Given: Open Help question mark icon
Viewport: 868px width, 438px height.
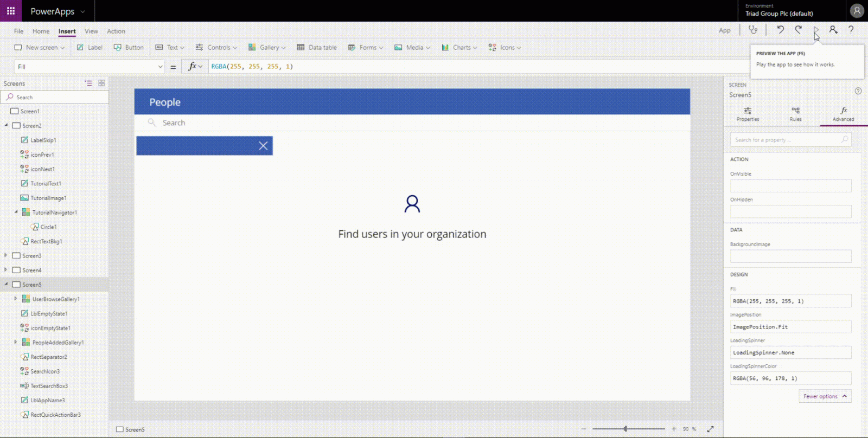Looking at the screenshot, I should [851, 30].
